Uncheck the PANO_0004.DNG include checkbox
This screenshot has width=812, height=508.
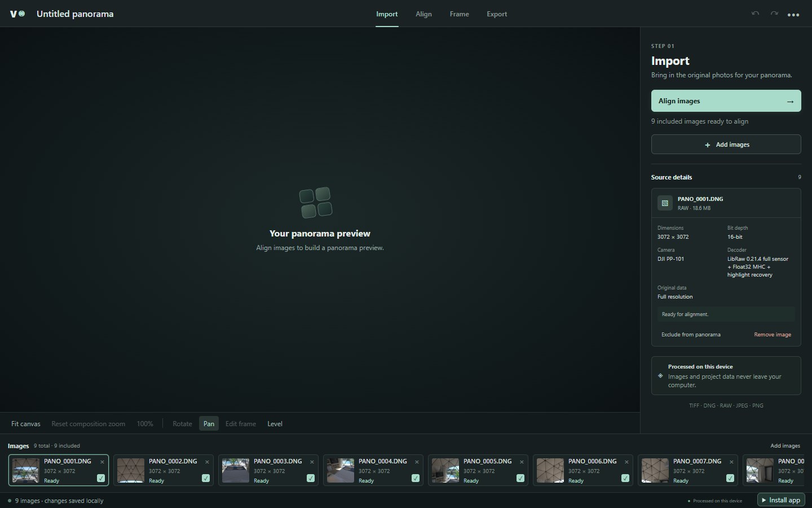416,478
